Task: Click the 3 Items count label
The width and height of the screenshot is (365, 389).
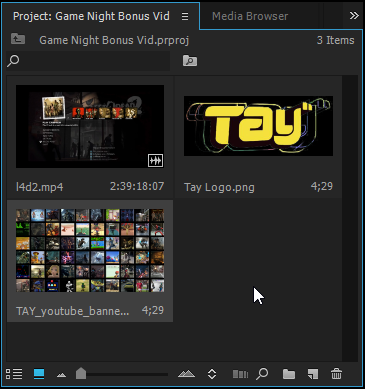Action: click(x=335, y=40)
